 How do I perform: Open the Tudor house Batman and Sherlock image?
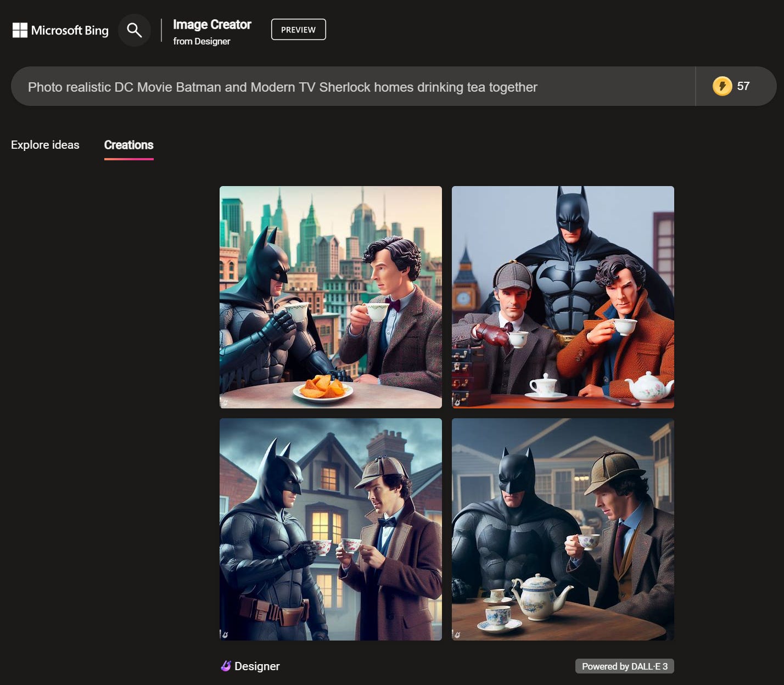[331, 529]
